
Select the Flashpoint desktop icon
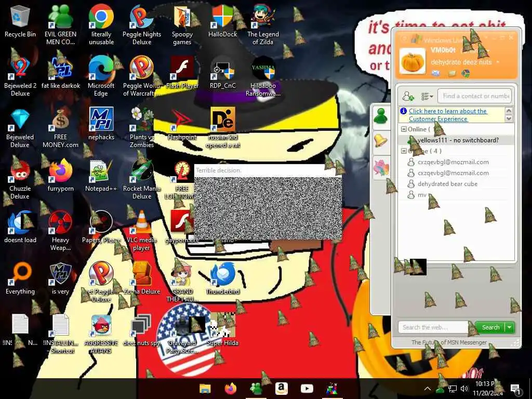(182, 124)
